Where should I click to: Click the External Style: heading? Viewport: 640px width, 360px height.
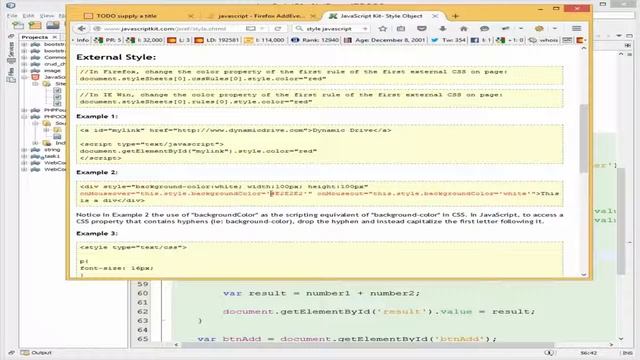point(116,57)
